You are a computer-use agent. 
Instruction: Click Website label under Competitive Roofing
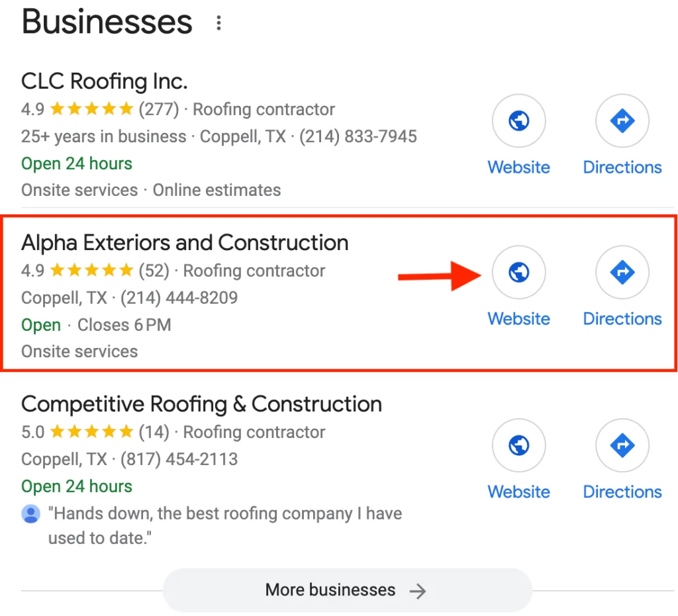click(519, 492)
